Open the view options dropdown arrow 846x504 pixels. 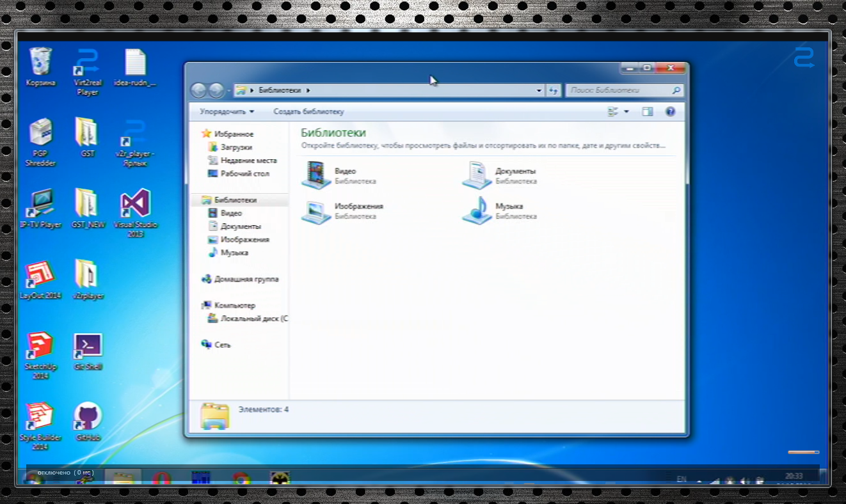[x=626, y=111]
